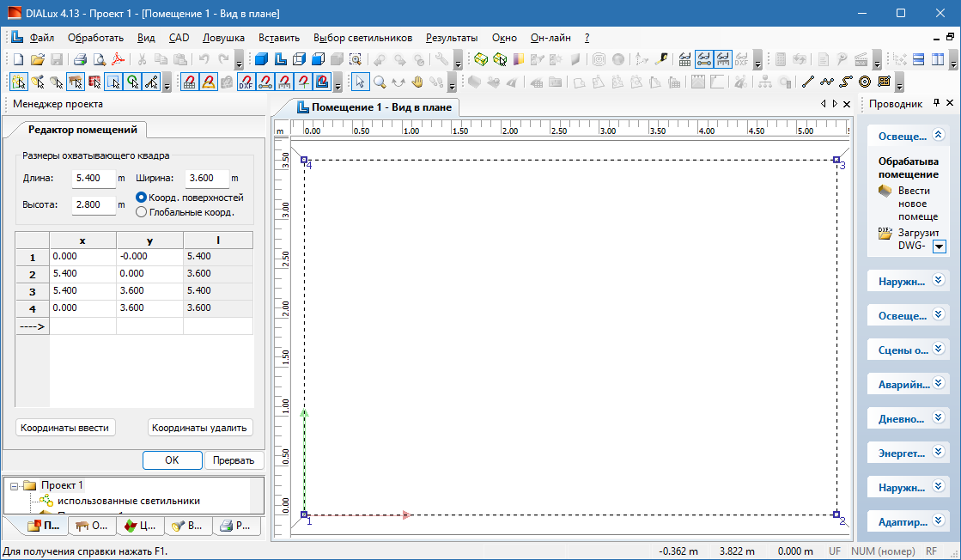Show wireframe cube view icon
The width and height of the screenshot is (961, 560).
point(299,59)
